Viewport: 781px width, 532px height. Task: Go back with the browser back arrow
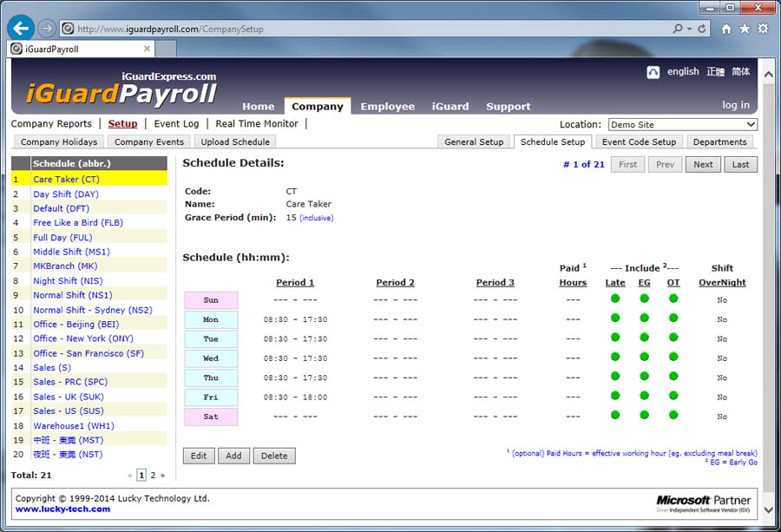(x=21, y=29)
